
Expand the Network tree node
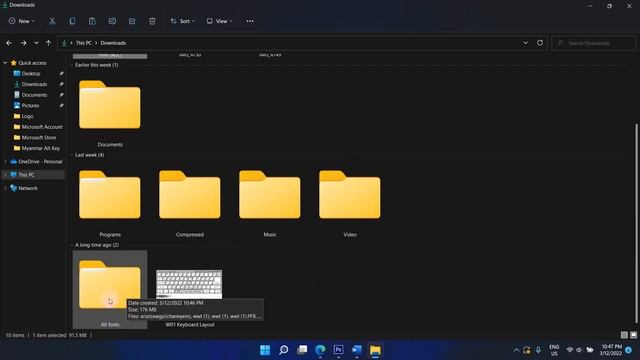tap(5, 188)
